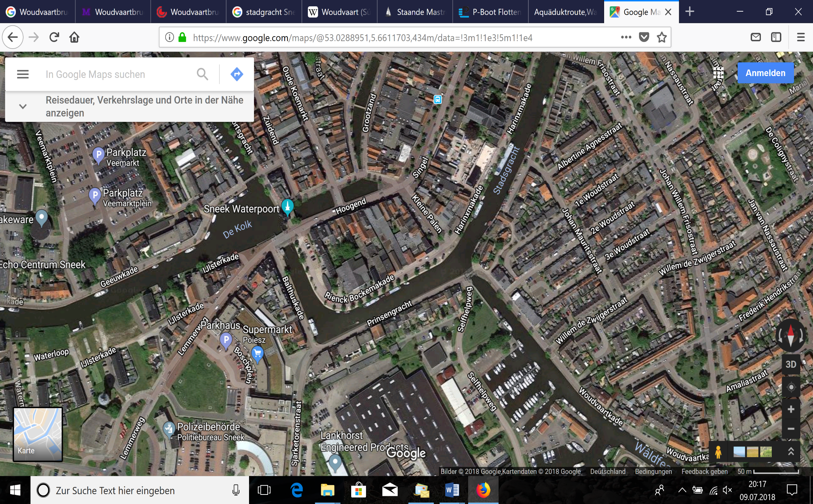Switch to Karte map layer
Viewport: 813px width, 504px height.
tap(38, 434)
